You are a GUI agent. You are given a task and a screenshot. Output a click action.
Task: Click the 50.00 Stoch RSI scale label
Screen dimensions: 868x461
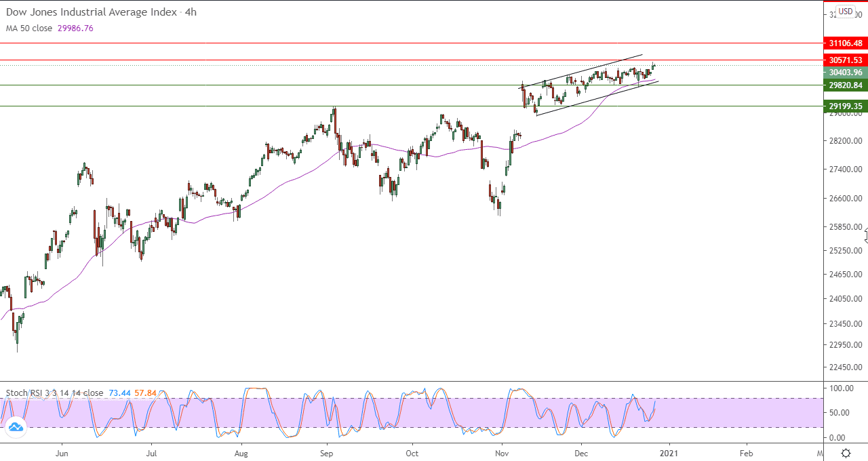841,413
